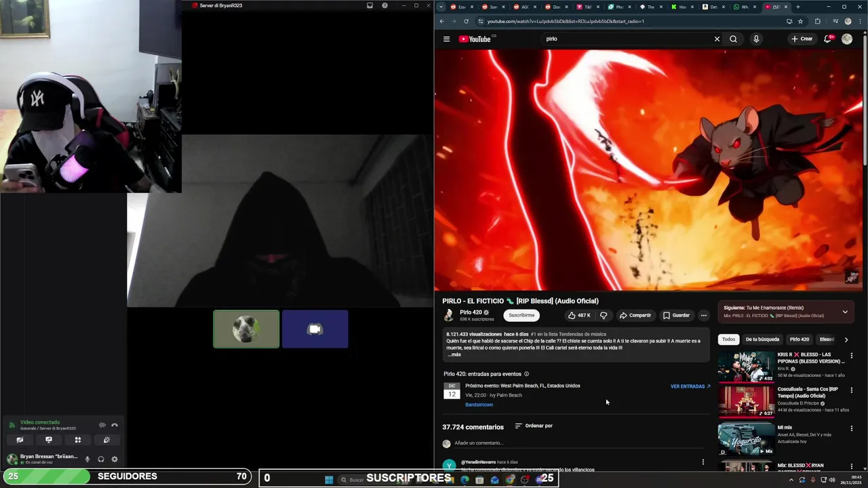Deafen Discord headphones

point(101,460)
